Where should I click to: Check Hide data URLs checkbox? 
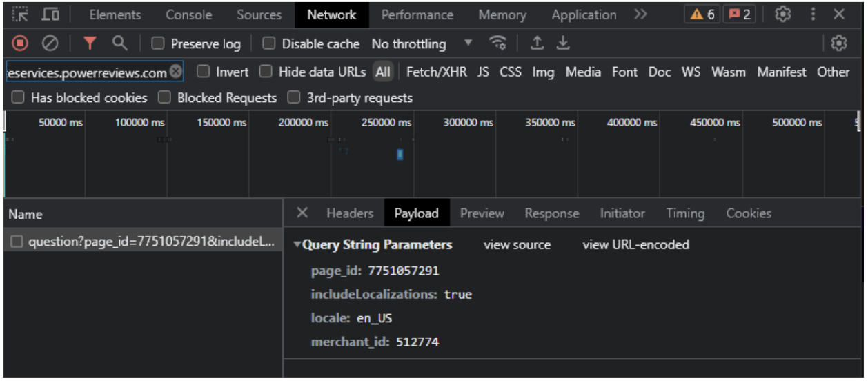point(266,71)
